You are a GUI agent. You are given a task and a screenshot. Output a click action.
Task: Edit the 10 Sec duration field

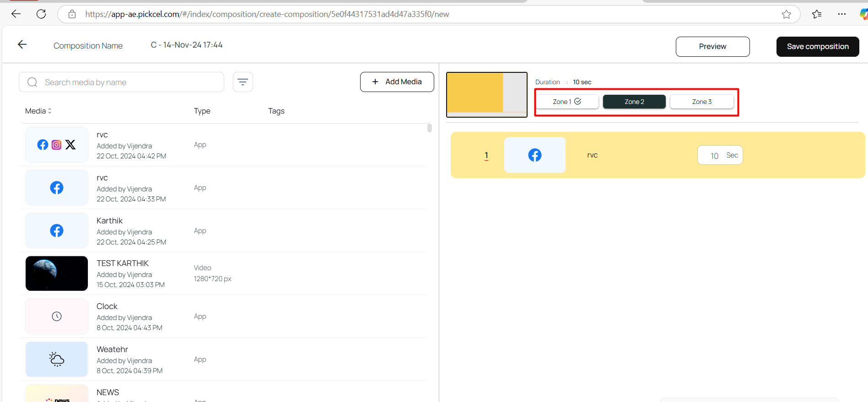click(715, 156)
